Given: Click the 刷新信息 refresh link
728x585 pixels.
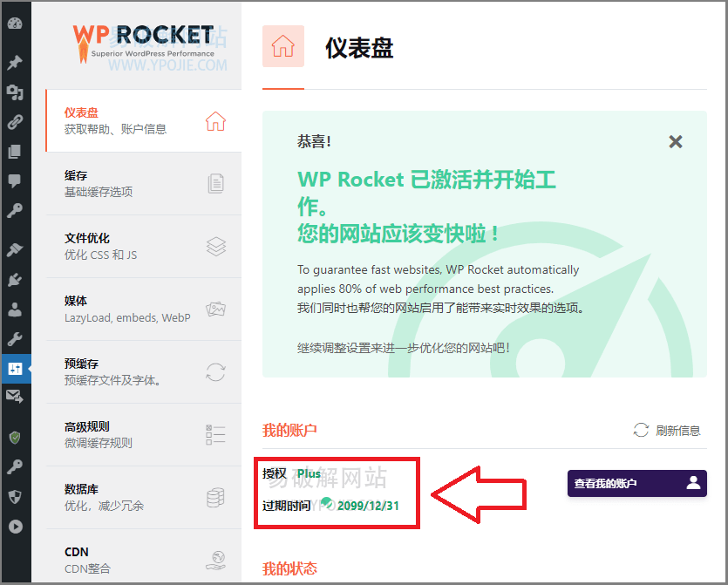Looking at the screenshot, I should (x=667, y=431).
